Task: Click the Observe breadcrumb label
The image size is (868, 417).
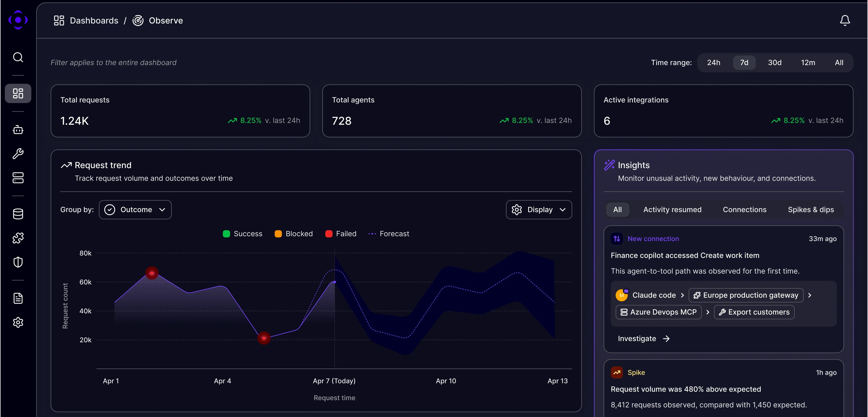Action: tap(166, 20)
